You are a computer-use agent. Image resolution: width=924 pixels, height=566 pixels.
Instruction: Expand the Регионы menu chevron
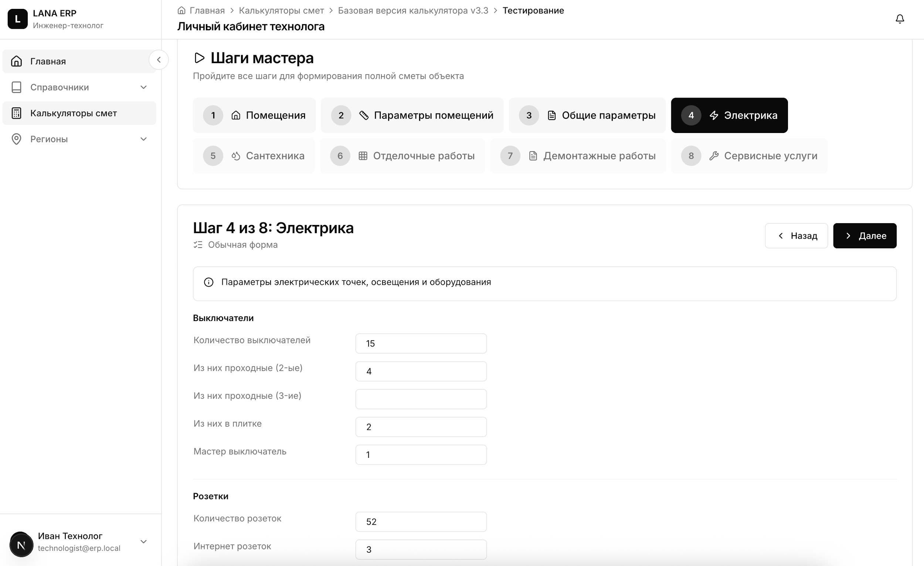[143, 139]
